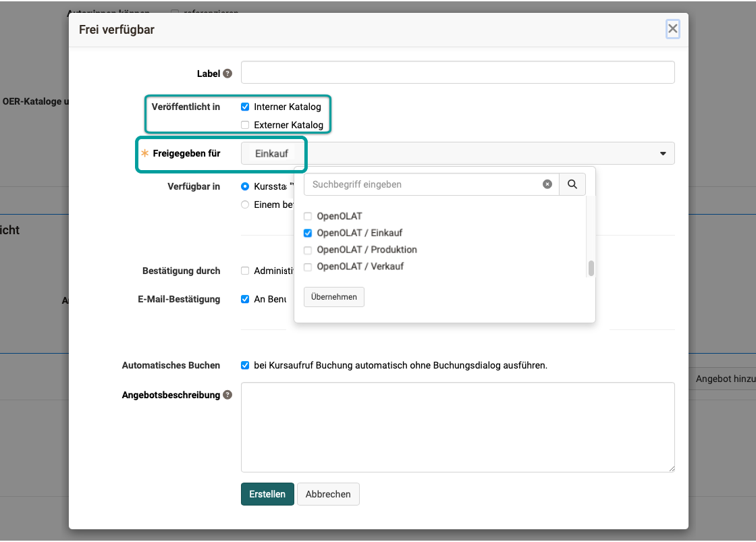The image size is (756, 542).
Task: Toggle the E-Mail-Bestätigung checkbox
Action: (x=245, y=299)
